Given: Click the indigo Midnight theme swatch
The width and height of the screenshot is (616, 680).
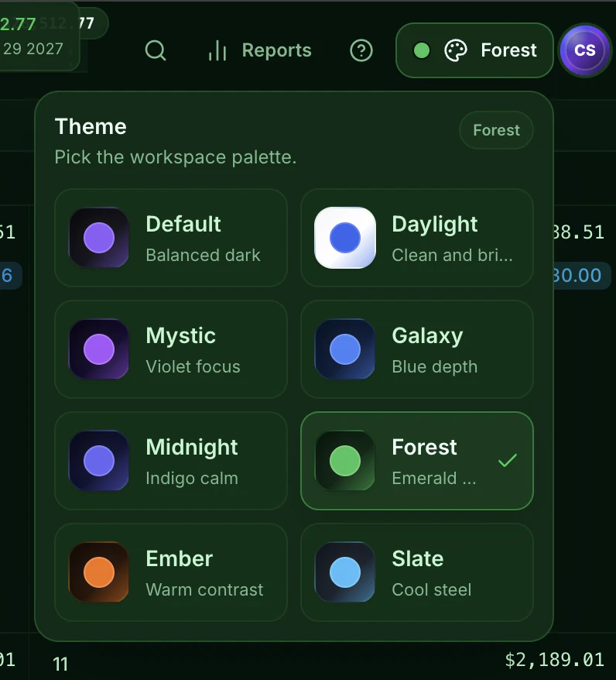Looking at the screenshot, I should click(99, 461).
